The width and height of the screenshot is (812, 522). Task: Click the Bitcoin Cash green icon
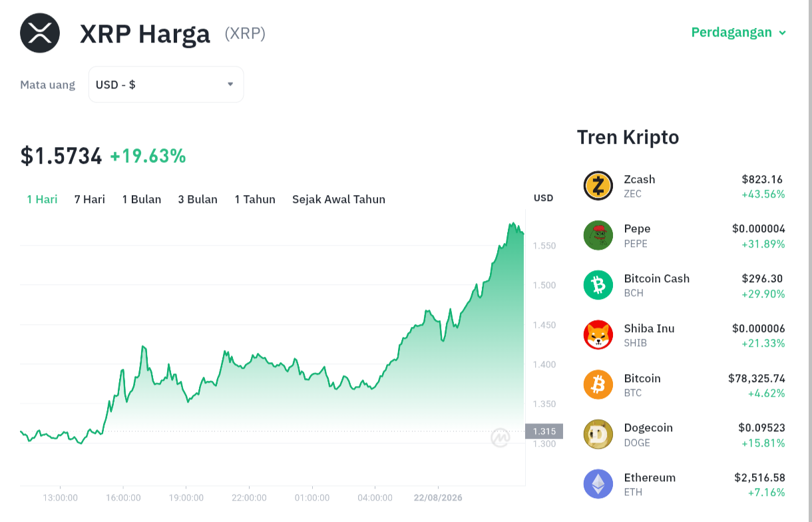click(598, 286)
